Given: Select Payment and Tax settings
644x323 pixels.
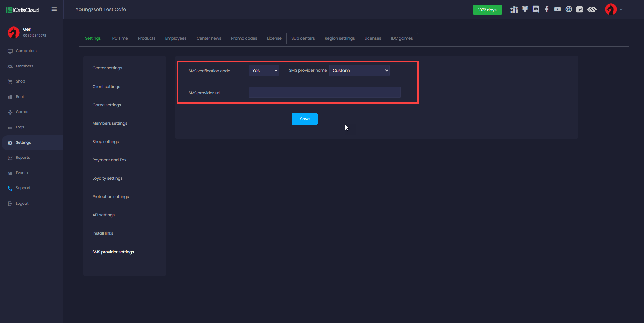Looking at the screenshot, I should click(x=109, y=160).
